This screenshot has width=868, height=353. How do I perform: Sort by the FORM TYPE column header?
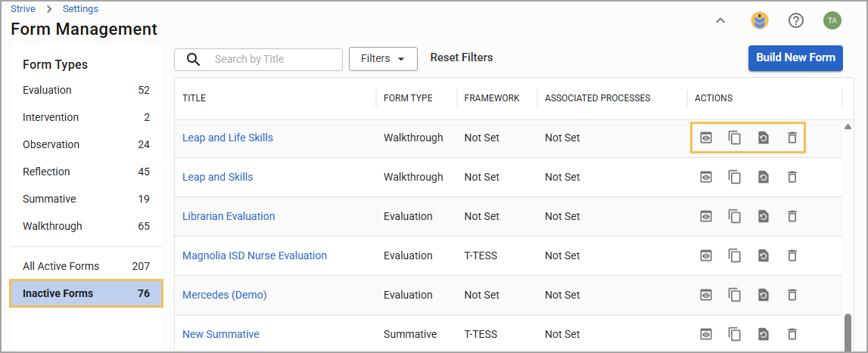click(408, 98)
